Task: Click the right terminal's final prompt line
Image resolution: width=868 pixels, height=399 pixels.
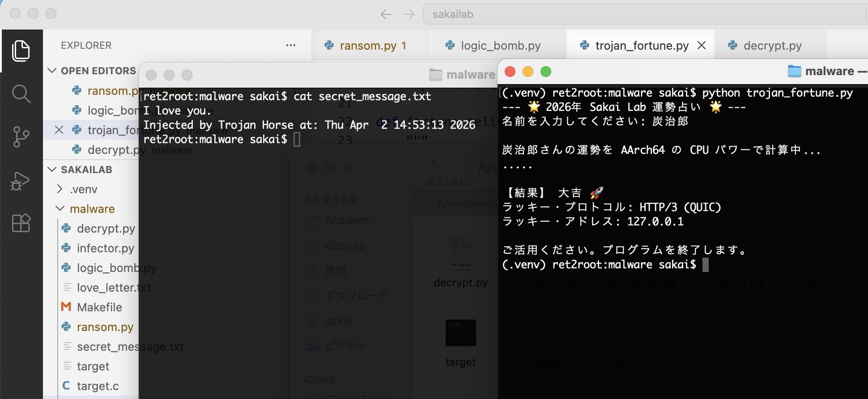Action: (605, 265)
